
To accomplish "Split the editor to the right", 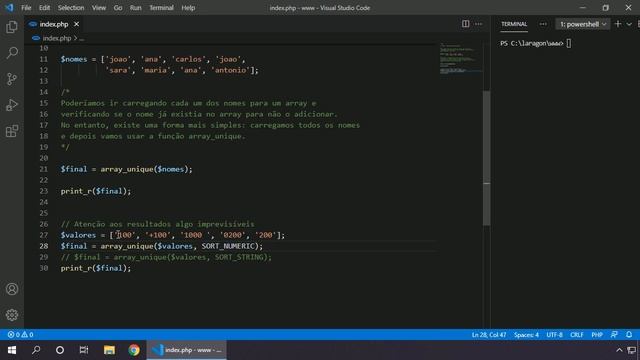I will pyautogui.click(x=465, y=24).
